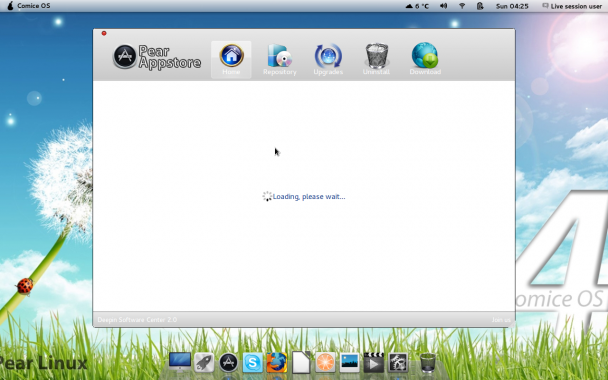Click the Join us link
The width and height of the screenshot is (608, 380).
coord(501,320)
